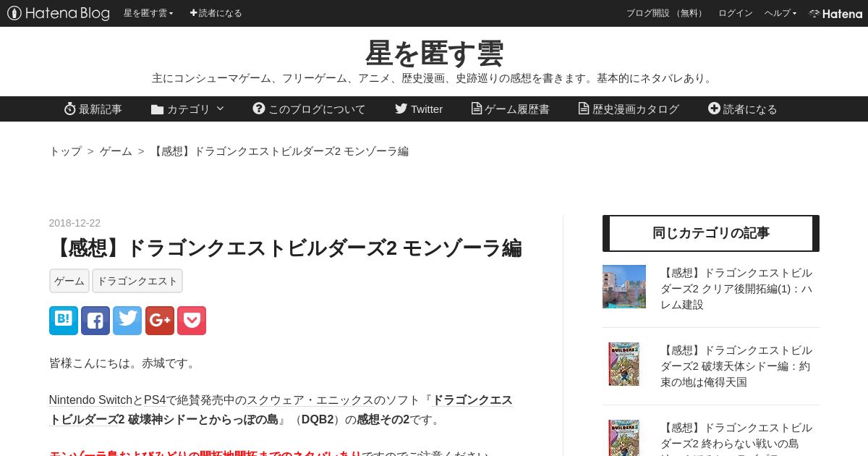Select the ドラゴンクエスト category tag
The height and width of the screenshot is (456, 868).
pos(137,281)
